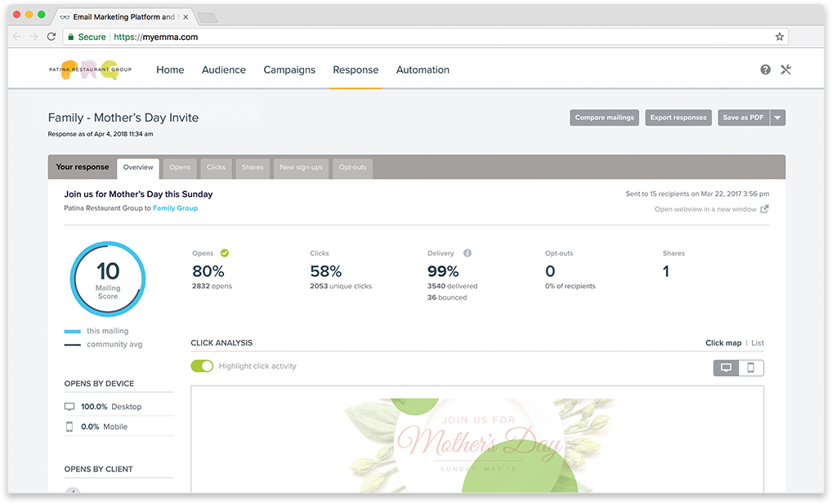The image size is (832, 504).
Task: Open the Automation menu
Action: pyautogui.click(x=423, y=69)
